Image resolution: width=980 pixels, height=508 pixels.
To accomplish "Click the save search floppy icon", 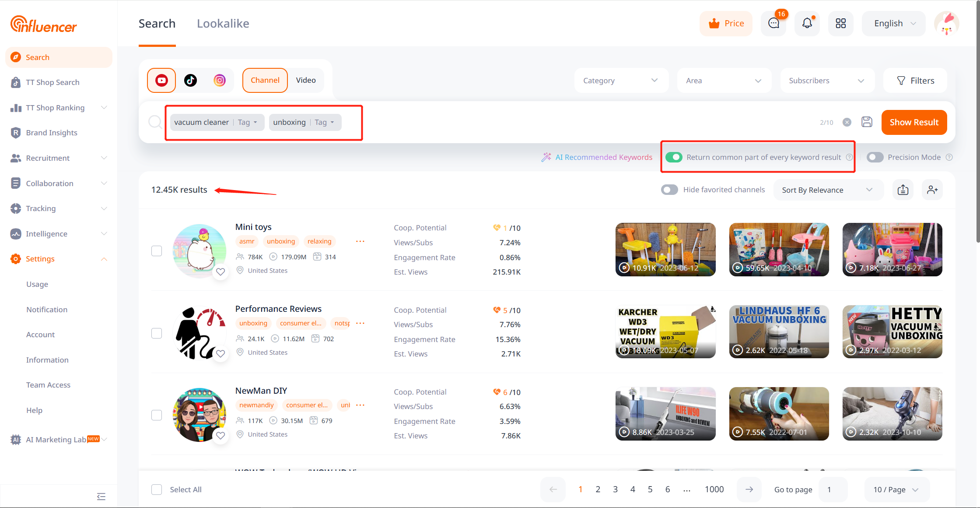I will (x=867, y=122).
